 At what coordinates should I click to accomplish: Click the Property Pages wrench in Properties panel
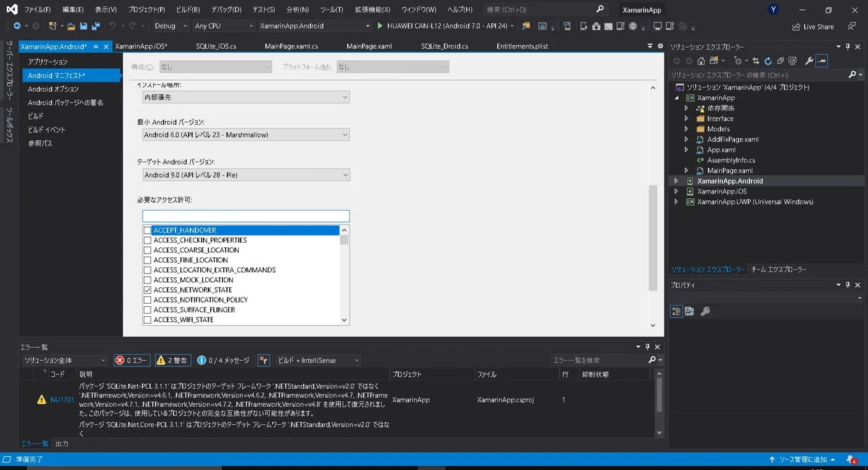[705, 311]
